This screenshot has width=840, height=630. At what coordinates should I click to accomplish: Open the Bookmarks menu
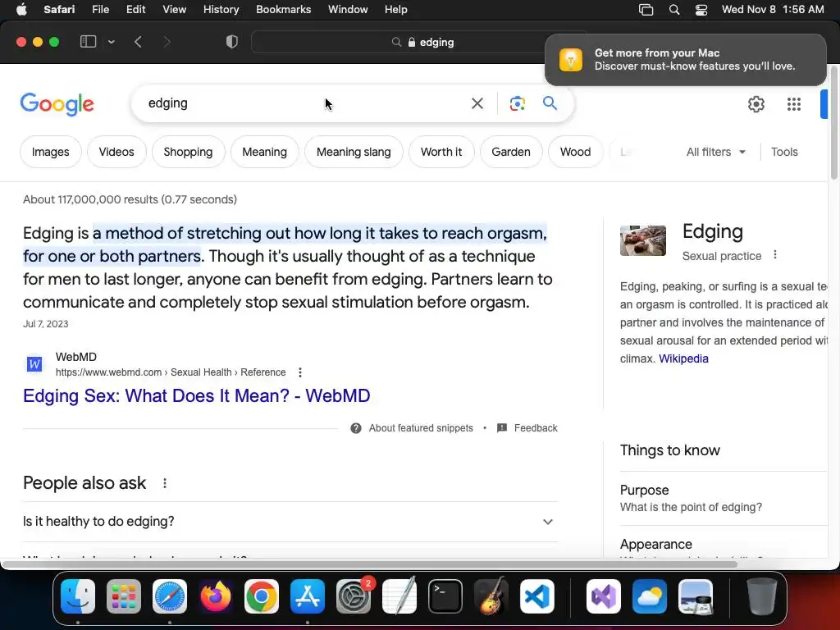point(283,10)
